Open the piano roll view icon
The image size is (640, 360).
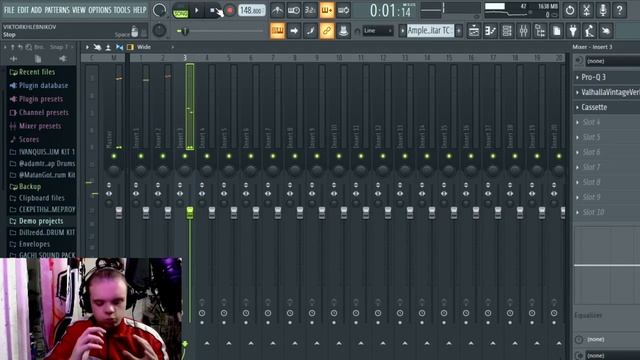click(490, 31)
